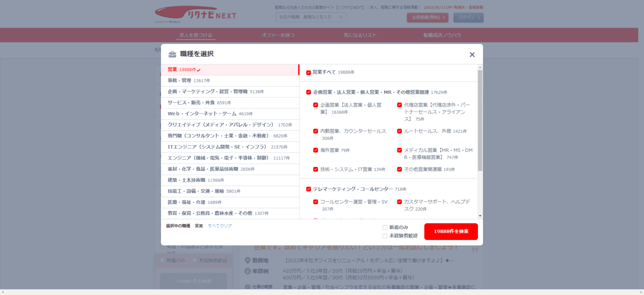Click scrollbar down arrow in job list
The width and height of the screenshot is (644, 295).
coord(480,216)
